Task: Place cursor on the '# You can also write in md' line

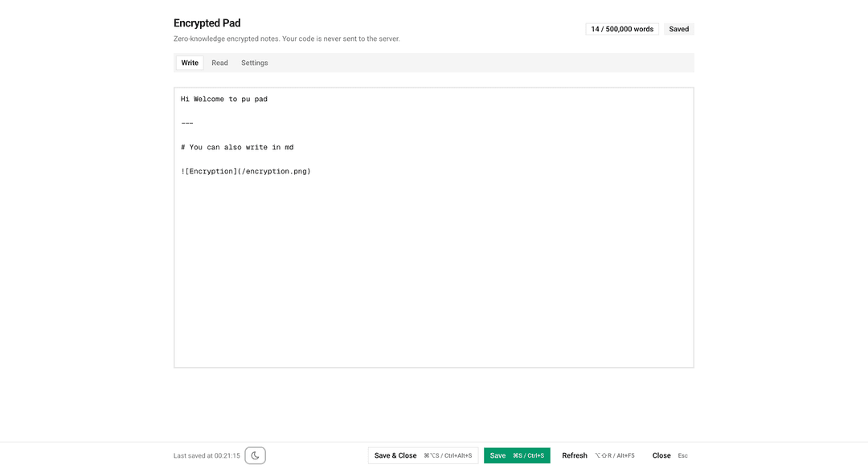Action: (237, 148)
